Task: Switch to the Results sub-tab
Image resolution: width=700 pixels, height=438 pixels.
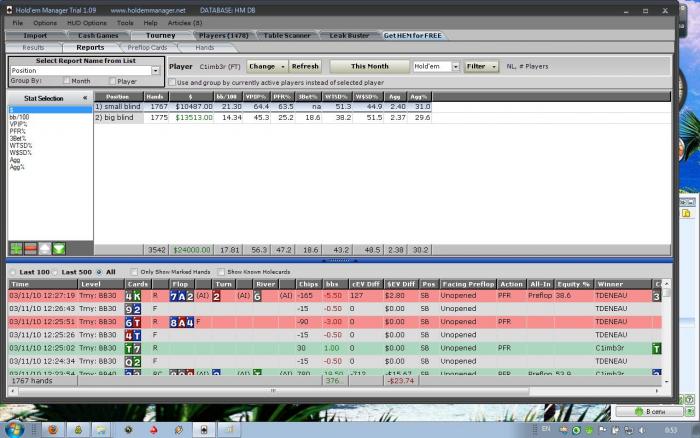Action: 33,48
